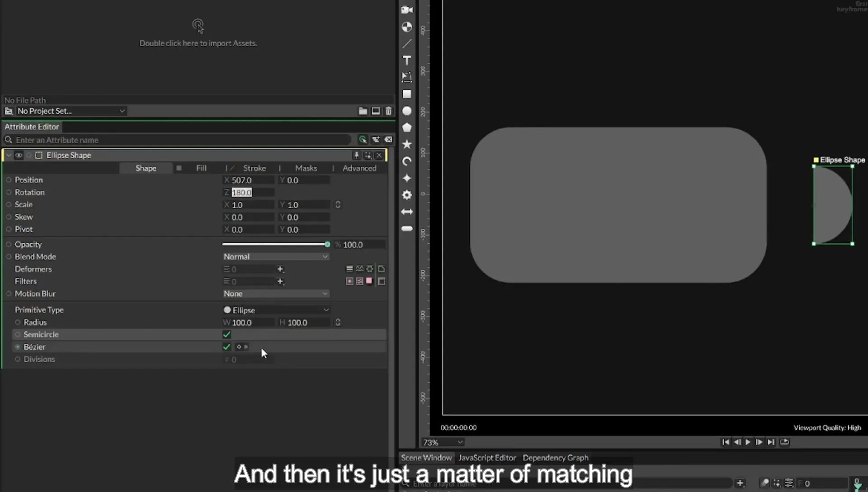Open the JavaScript Editor tab
Image resolution: width=868 pixels, height=492 pixels.
click(x=487, y=458)
